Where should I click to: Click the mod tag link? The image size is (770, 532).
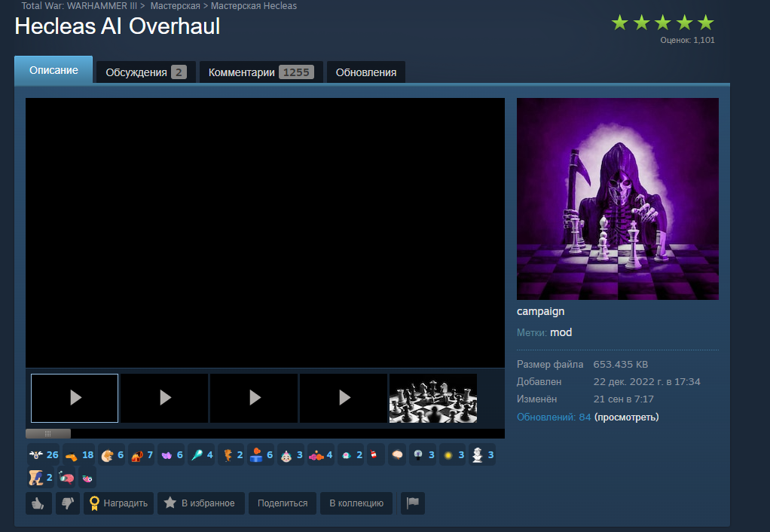pyautogui.click(x=561, y=332)
